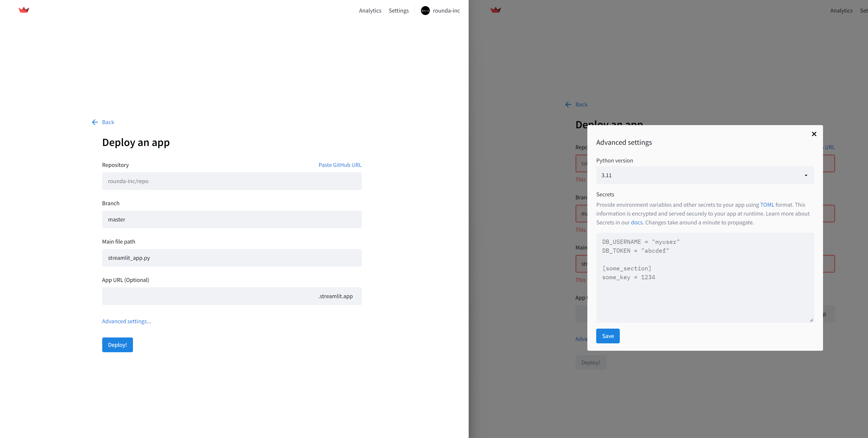Save the advanced settings
Image resolution: width=868 pixels, height=438 pixels.
coord(608,336)
